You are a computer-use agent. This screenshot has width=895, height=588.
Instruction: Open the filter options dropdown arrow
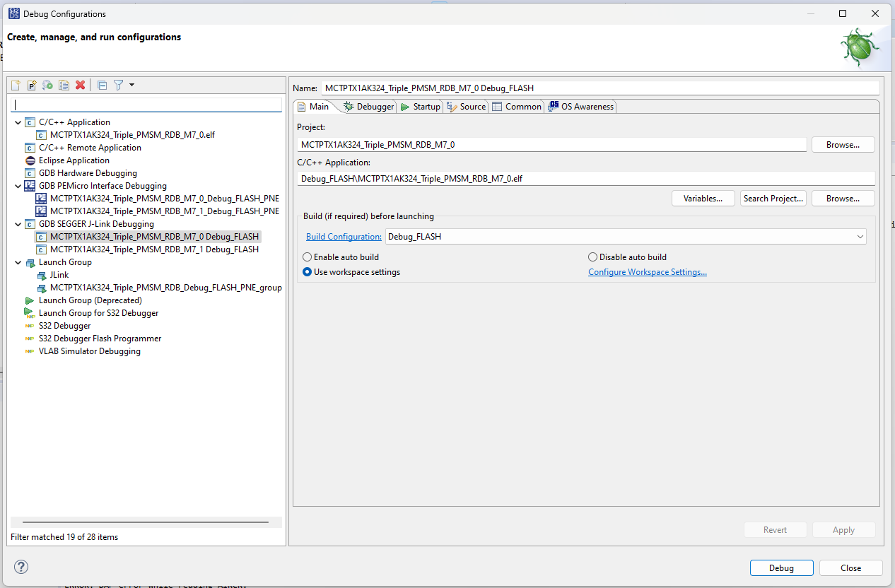pos(131,85)
